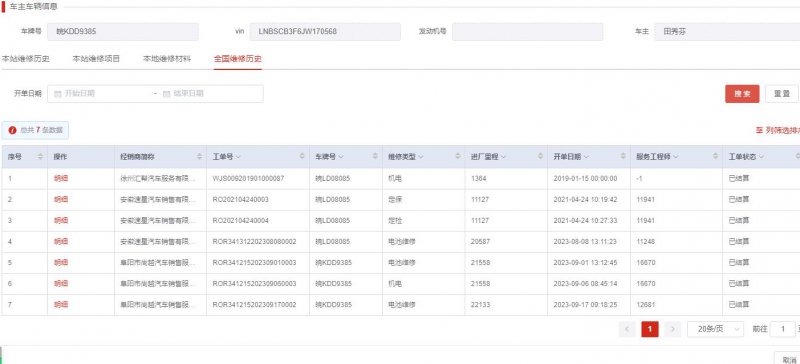Open the 20条/页 page size dropdown

[715, 329]
